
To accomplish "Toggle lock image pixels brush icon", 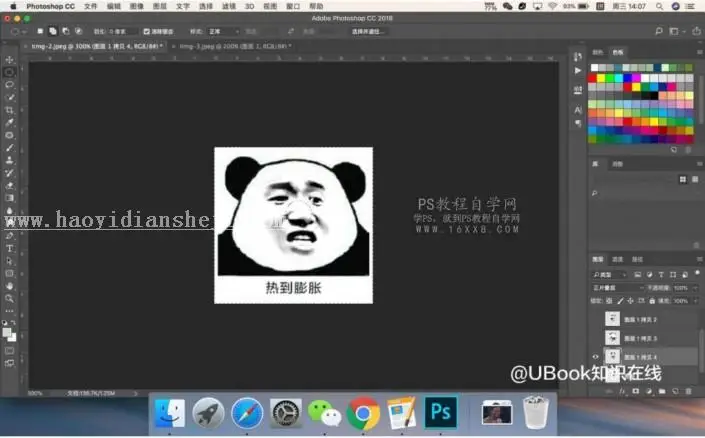I will (x=620, y=301).
